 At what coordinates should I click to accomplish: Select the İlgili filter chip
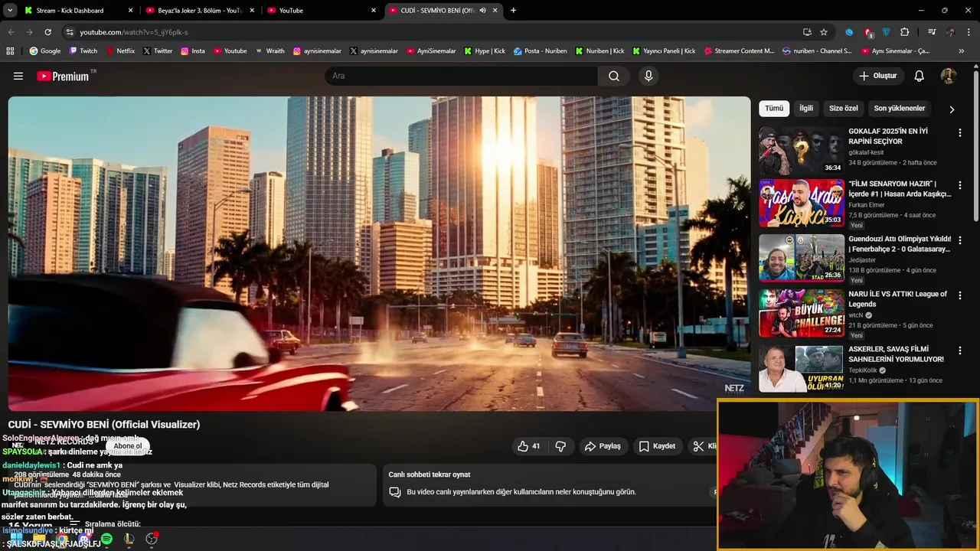pyautogui.click(x=806, y=109)
